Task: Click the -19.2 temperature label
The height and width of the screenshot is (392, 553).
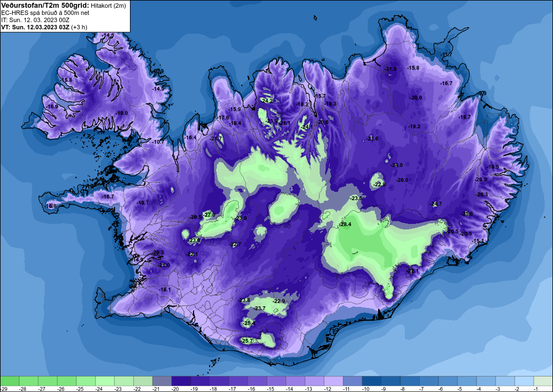Action: pos(414,127)
